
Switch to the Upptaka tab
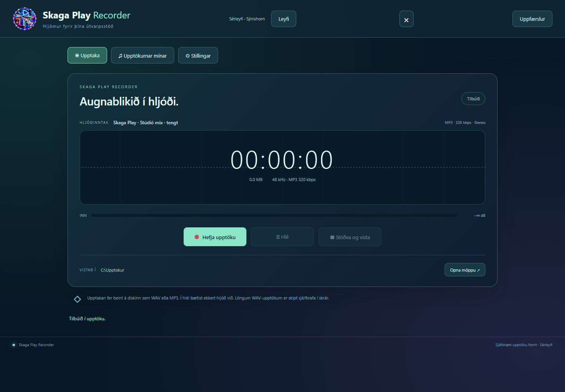pyautogui.click(x=87, y=55)
